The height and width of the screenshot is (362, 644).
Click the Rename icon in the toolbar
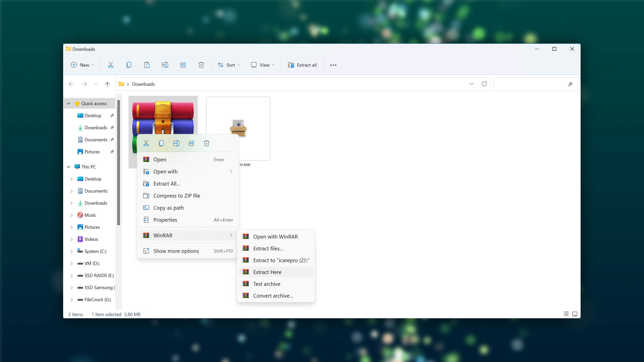point(165,65)
